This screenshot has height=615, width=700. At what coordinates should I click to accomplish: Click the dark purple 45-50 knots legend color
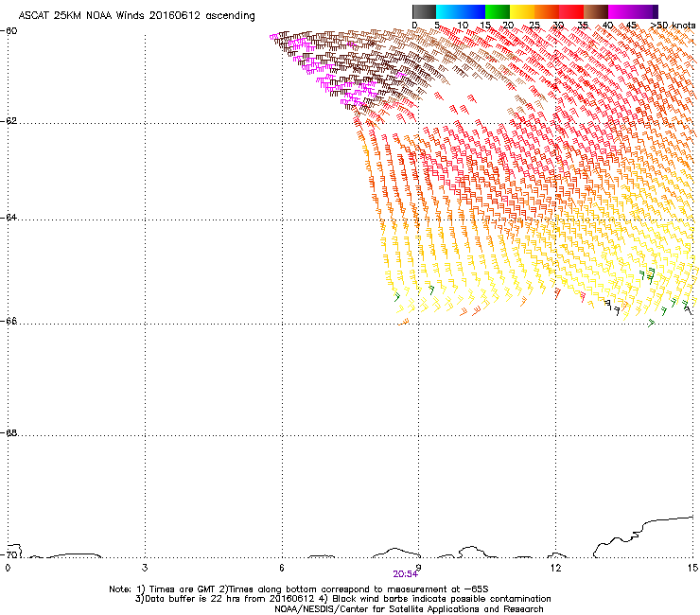645,11
